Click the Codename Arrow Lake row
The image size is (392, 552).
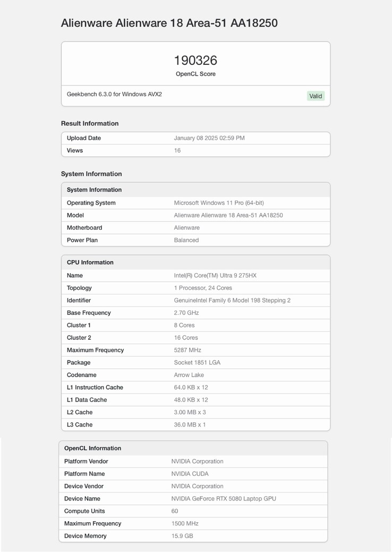coord(195,375)
